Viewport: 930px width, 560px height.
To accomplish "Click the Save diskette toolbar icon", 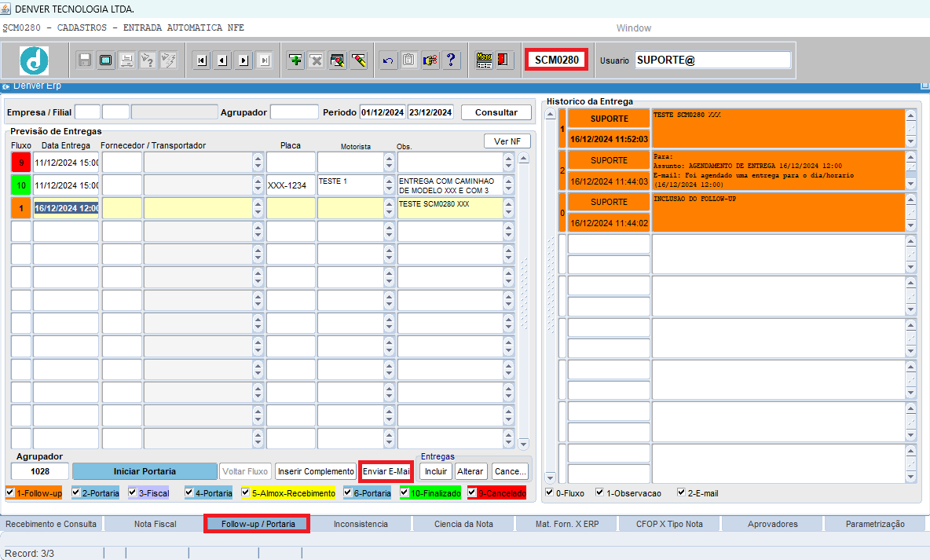I will tap(85, 60).
